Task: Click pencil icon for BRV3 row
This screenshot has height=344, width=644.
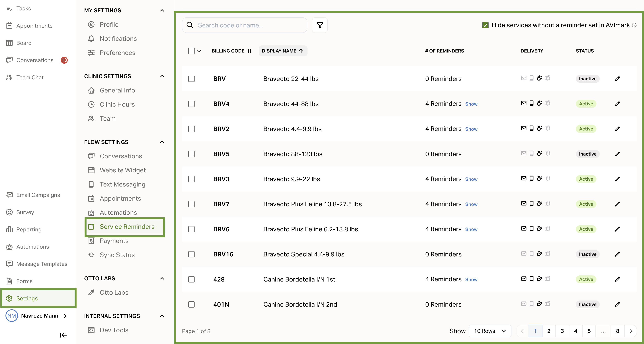Action: [617, 179]
